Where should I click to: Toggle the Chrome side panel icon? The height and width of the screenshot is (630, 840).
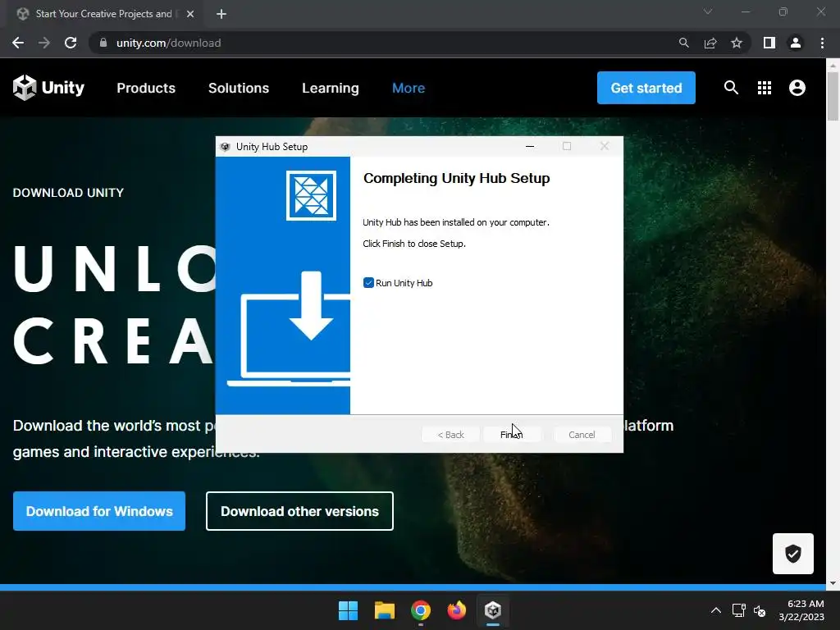click(769, 43)
